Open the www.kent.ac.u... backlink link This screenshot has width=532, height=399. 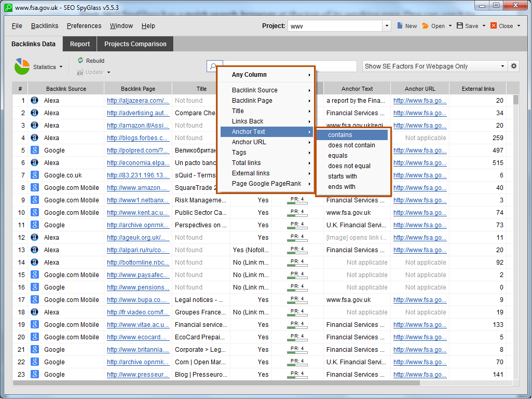138,212
